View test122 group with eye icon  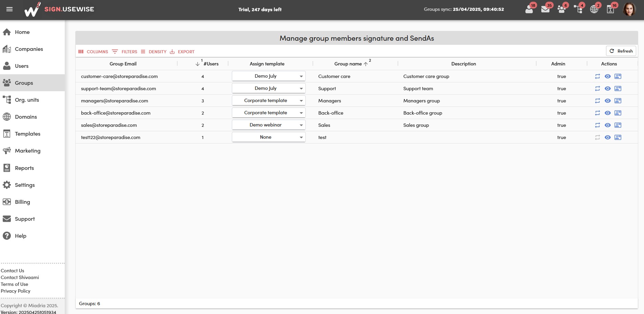coord(608,137)
